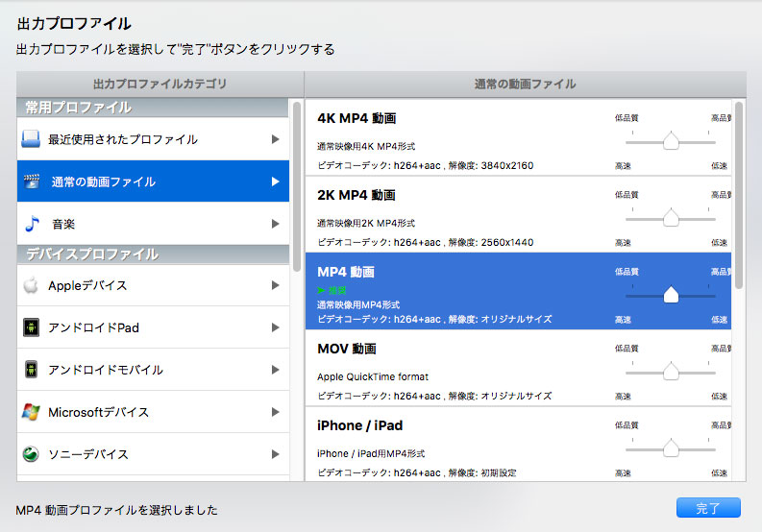Screen dimensions: 762x532
Task: Select the 音楽 category
Action: tap(153, 224)
